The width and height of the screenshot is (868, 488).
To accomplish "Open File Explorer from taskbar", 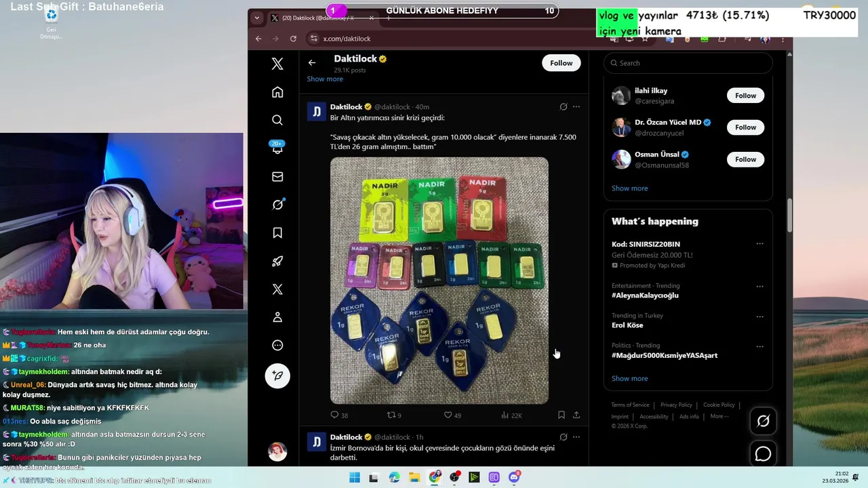I will click(x=414, y=477).
